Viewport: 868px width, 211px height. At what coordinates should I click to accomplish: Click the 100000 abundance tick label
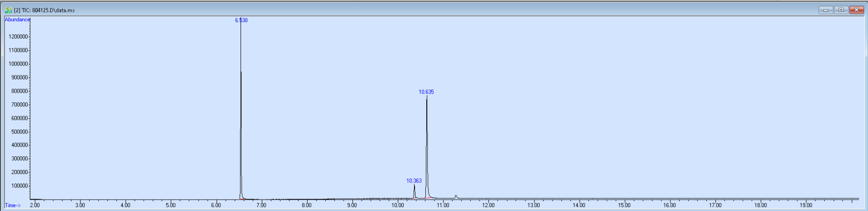[x=20, y=186]
